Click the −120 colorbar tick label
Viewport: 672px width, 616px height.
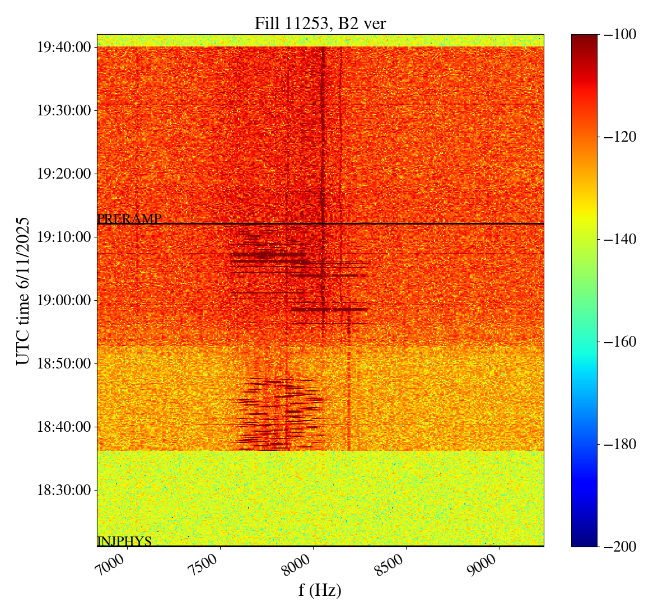click(618, 137)
